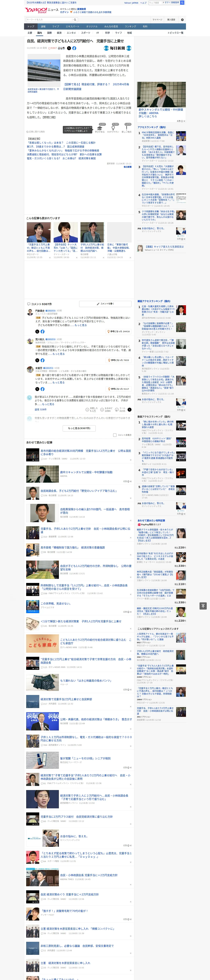Click the scroll-to-top arrow button
This screenshot has height=980, width=210.
tap(203, 606)
